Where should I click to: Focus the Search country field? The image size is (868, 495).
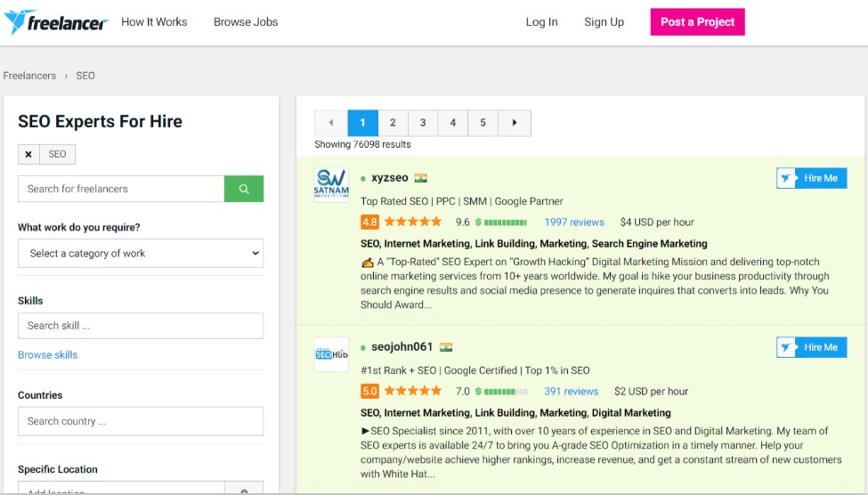click(x=141, y=421)
